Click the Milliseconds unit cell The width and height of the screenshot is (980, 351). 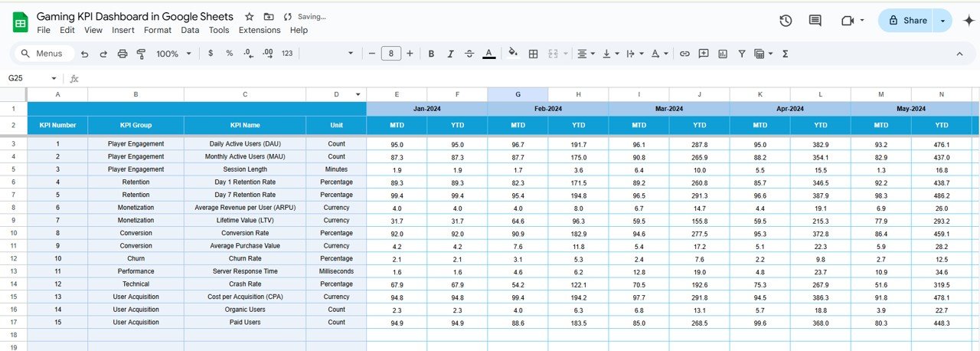pyautogui.click(x=336, y=271)
